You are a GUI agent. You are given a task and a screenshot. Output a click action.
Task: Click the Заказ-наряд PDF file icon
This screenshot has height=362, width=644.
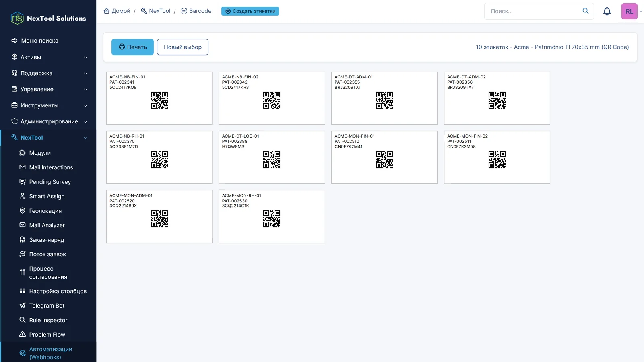point(23,240)
